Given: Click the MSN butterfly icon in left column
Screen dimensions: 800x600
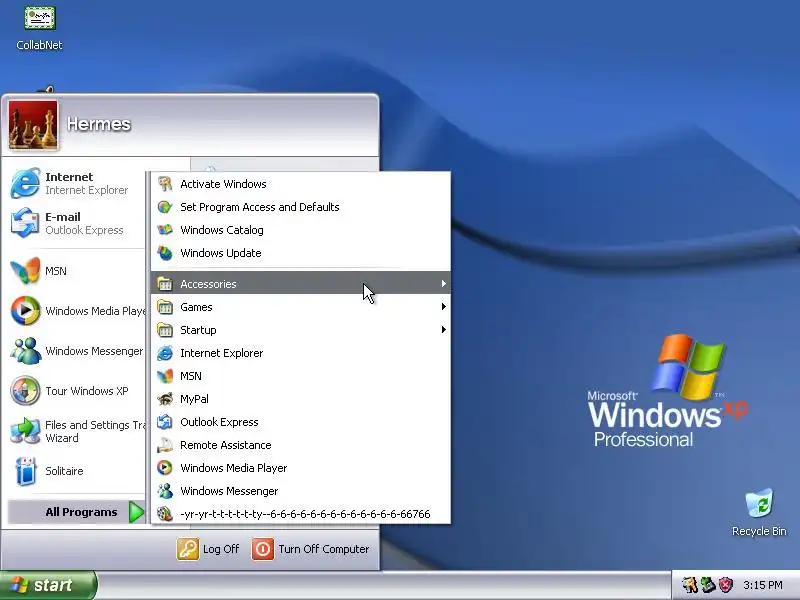Looking at the screenshot, I should click(x=25, y=271).
